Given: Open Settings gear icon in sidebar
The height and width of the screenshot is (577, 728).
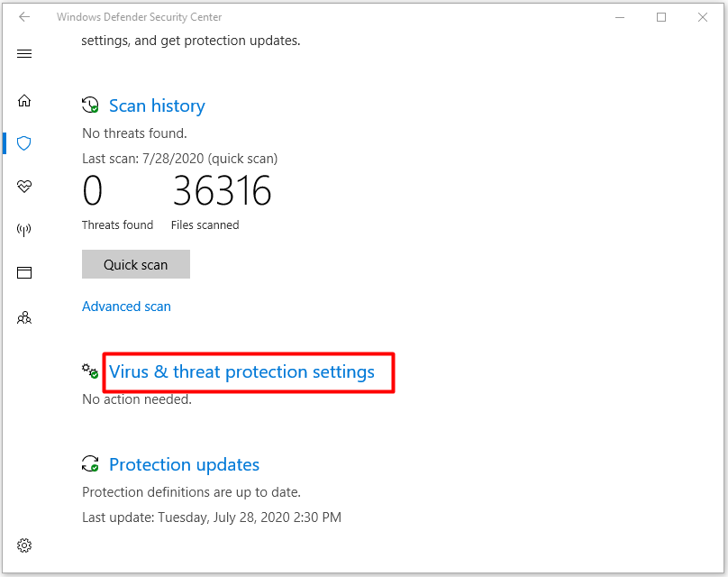Looking at the screenshot, I should [24, 545].
